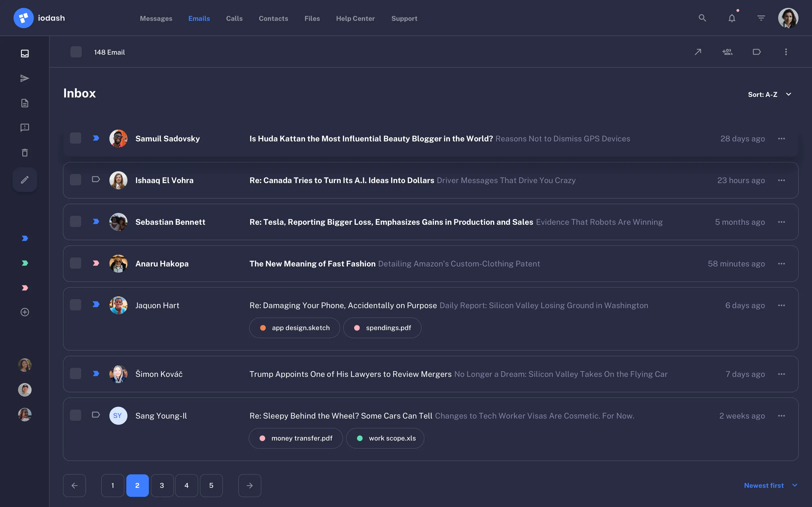Viewport: 812px width, 507px height.
Task: Go to page 4 of the inbox
Action: pos(187,485)
